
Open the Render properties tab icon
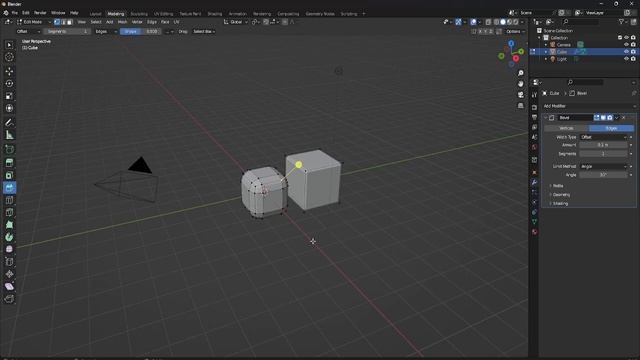[x=534, y=107]
